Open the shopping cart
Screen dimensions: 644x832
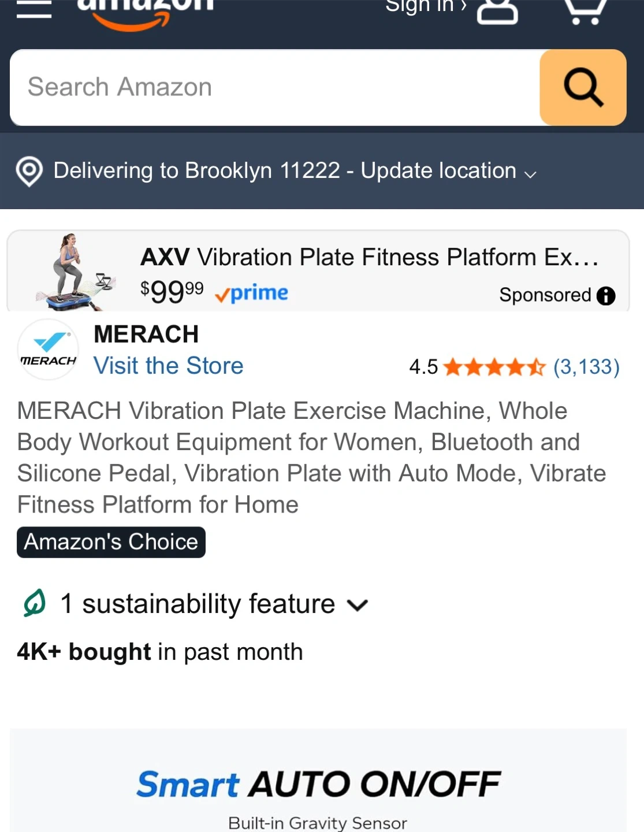(x=585, y=10)
